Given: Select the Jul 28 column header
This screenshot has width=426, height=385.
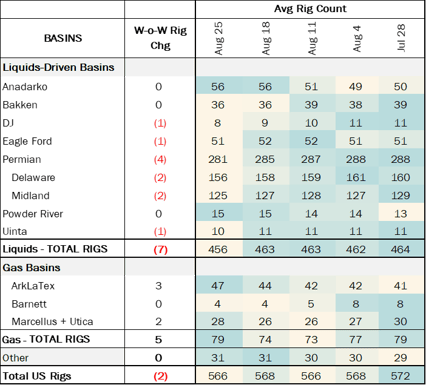Looking at the screenshot, I should pyautogui.click(x=401, y=38).
